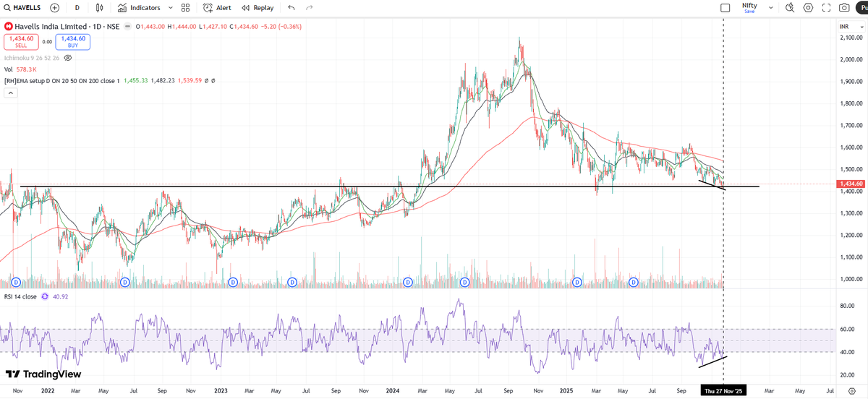
Task: Show the hidden Ichimoku indicator
Action: [x=68, y=57]
